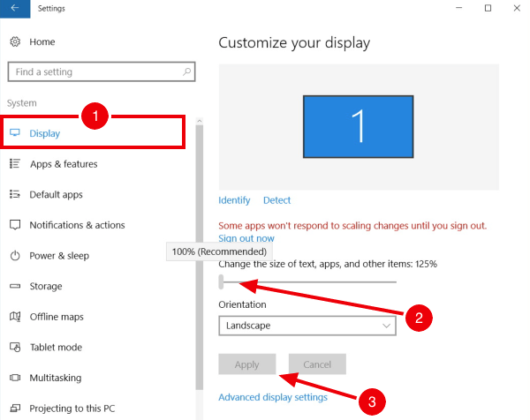Close the Settings window

point(517,8)
